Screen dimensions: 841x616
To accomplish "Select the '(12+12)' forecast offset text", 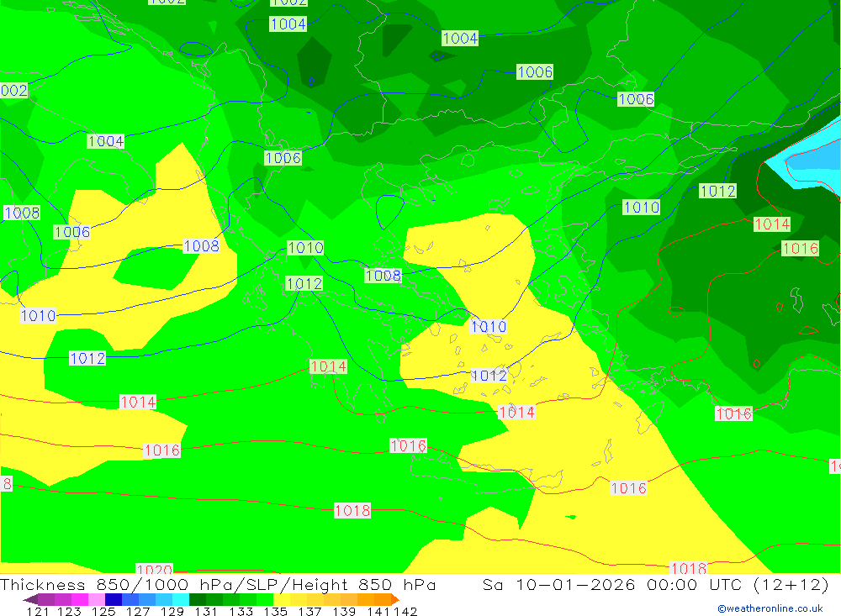I will click(791, 584).
